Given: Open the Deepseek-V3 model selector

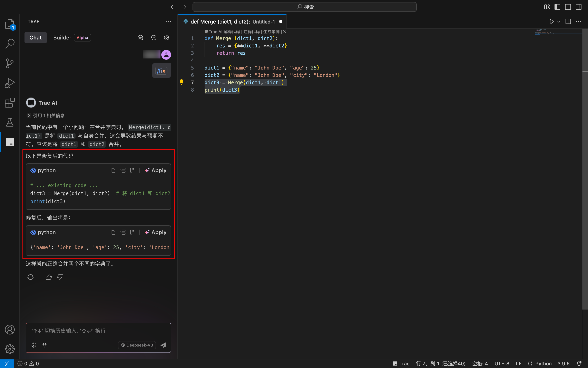Looking at the screenshot, I should pos(137,345).
